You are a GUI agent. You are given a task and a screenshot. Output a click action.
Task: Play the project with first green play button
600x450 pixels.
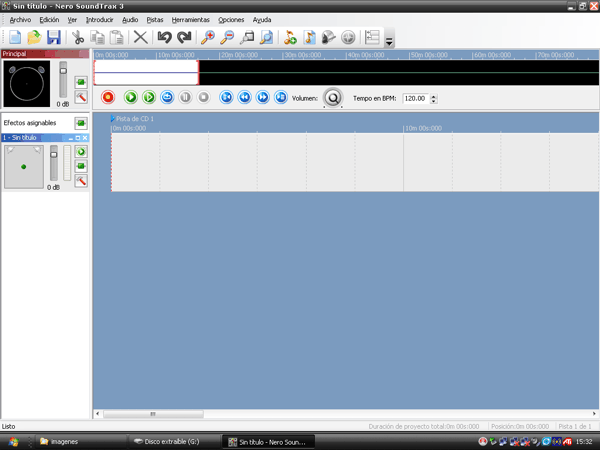point(130,98)
